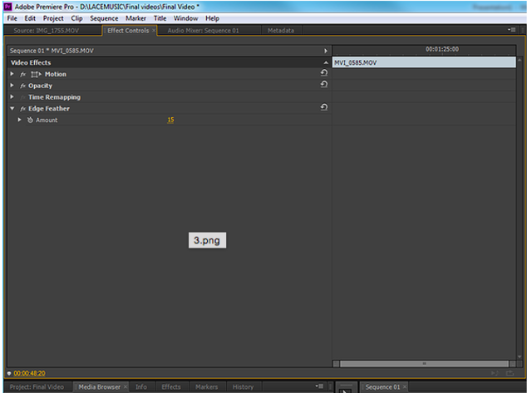Open the Marker menu
Screen dimensions: 532x393
coord(135,18)
